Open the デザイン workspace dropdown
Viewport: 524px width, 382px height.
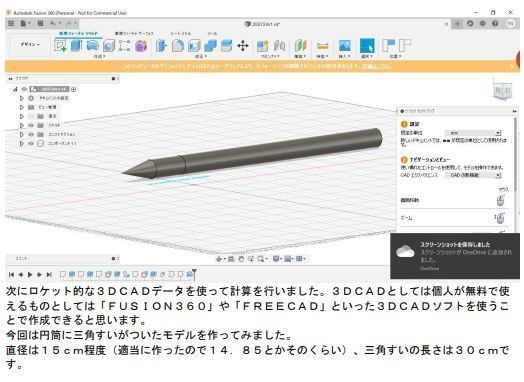30,44
